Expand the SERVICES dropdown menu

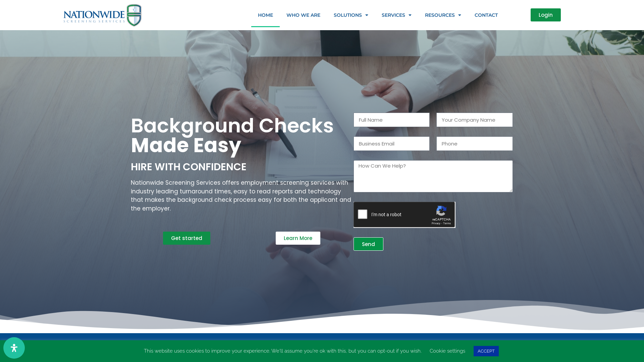pos(396,15)
